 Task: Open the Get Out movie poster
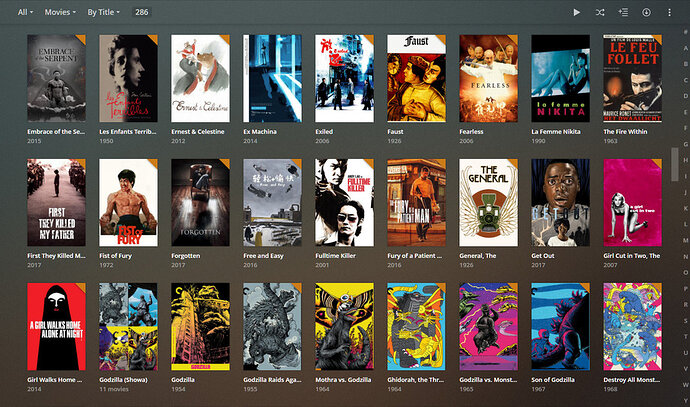point(560,202)
